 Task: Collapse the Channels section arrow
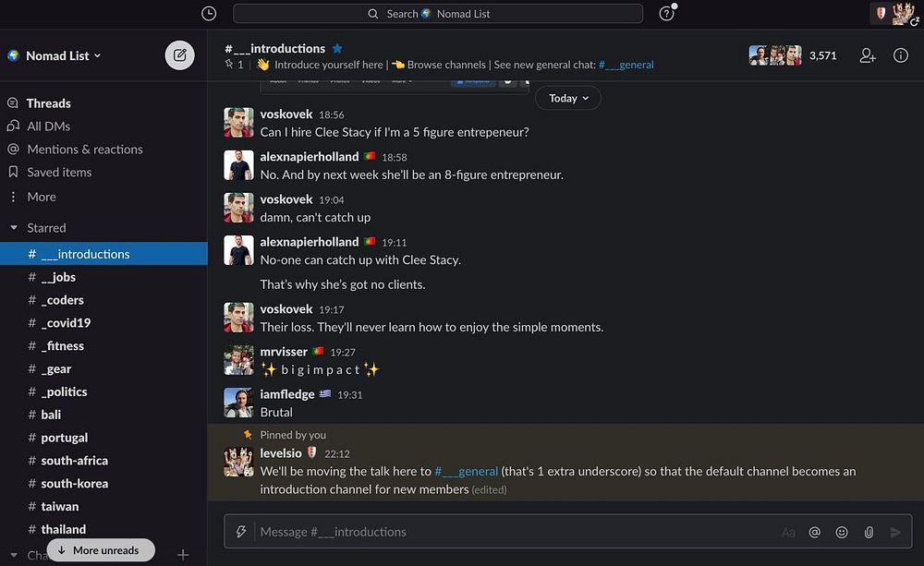pyautogui.click(x=14, y=555)
